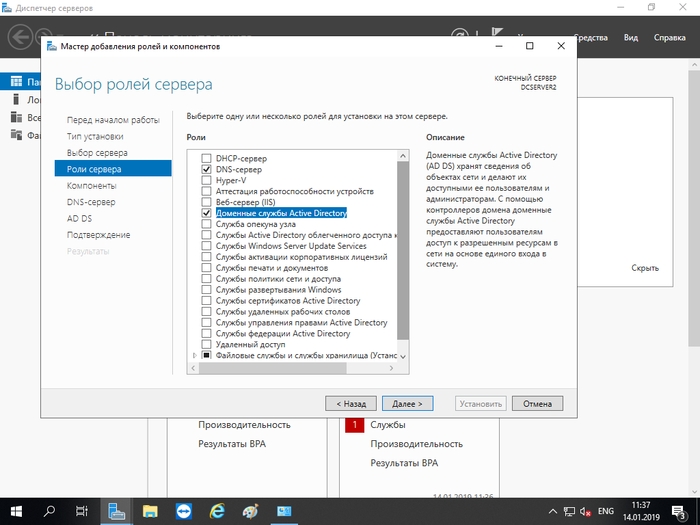Viewport: 700px width, 525px height.
Task: Check Службы Windows Server Update Services
Action: pyautogui.click(x=206, y=246)
